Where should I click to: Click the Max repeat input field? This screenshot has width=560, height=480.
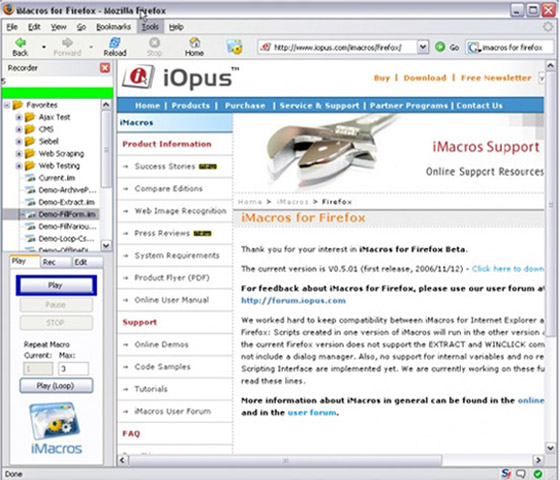tap(73, 369)
